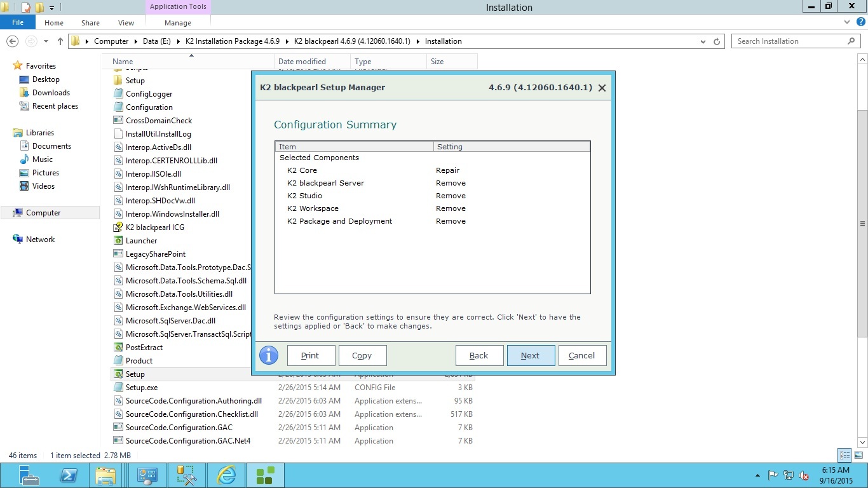
Task: Click the Action Center flag tray icon
Action: (x=773, y=475)
